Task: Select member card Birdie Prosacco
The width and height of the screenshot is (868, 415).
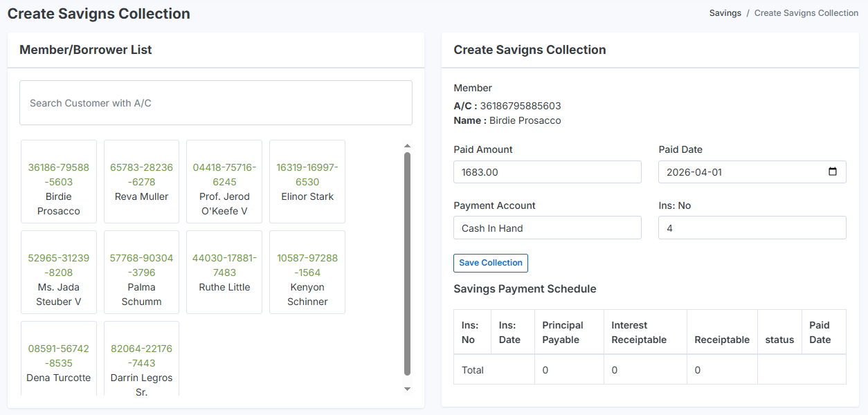Action: click(59, 182)
